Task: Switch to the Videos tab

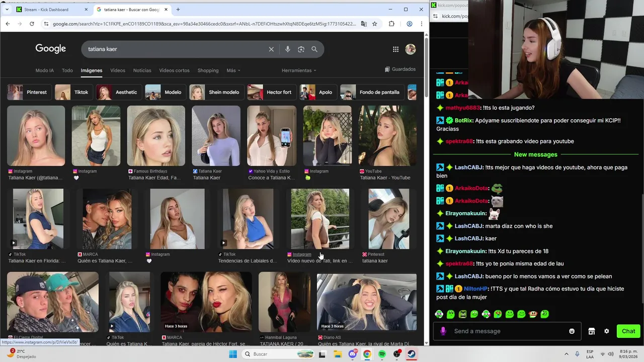Action: point(118,70)
